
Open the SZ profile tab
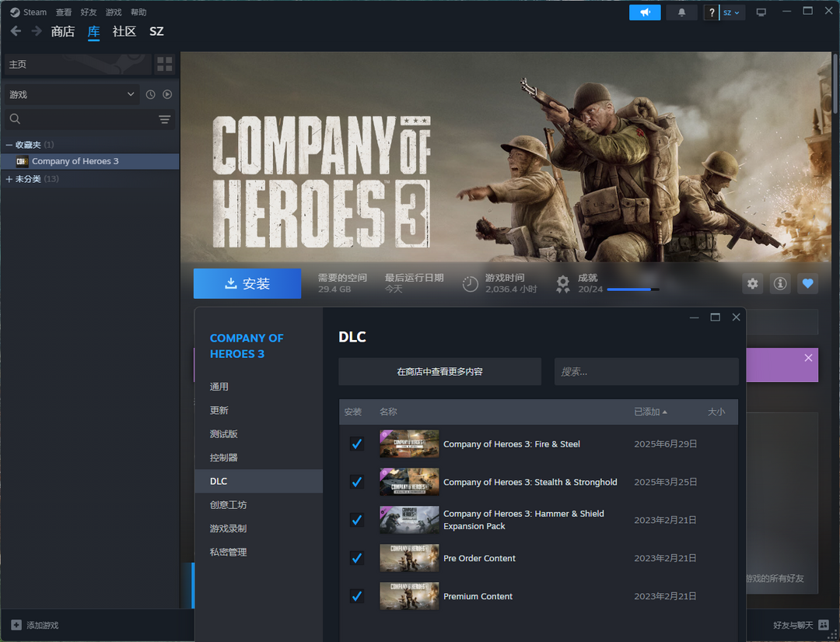(156, 32)
